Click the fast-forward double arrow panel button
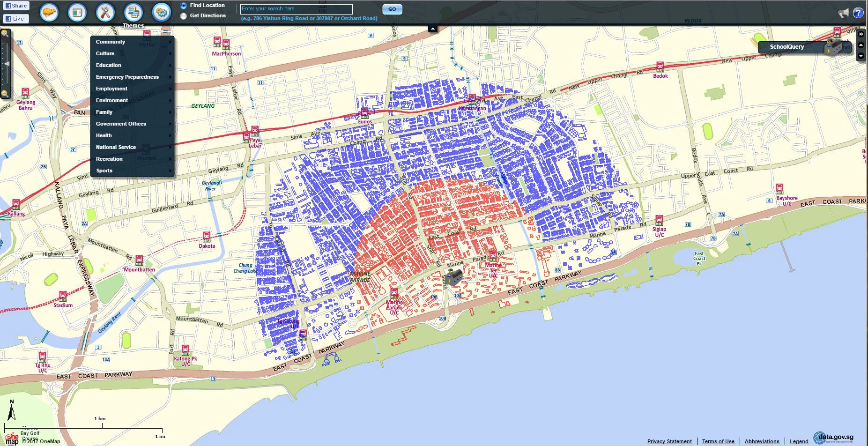This screenshot has width=868, height=446. (861, 34)
